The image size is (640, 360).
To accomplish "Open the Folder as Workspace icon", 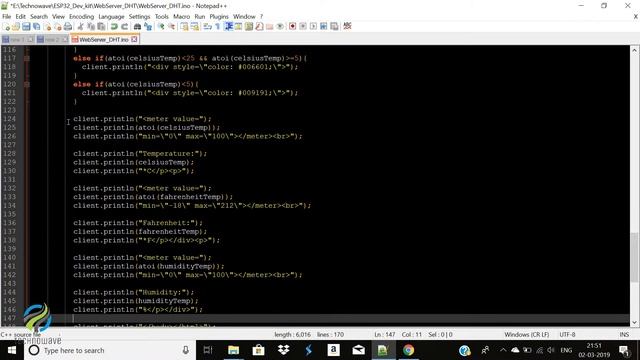I will click(x=269, y=27).
